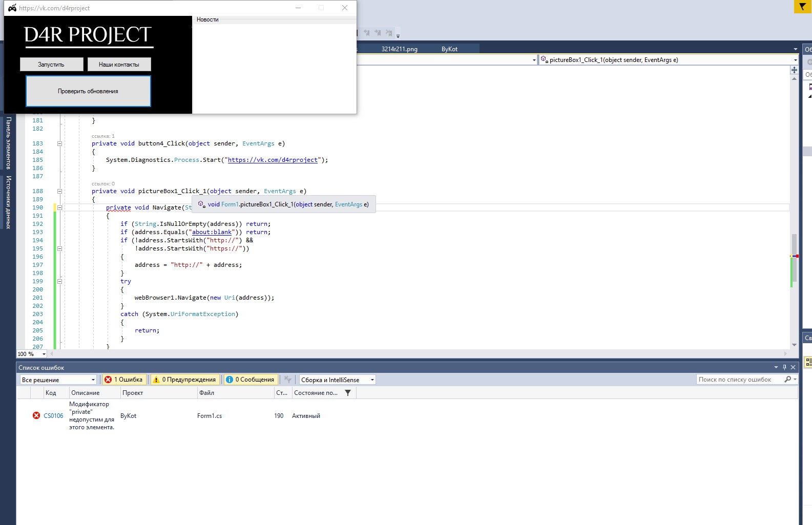Select the Активный state cell
Image resolution: width=812 pixels, height=525 pixels.
(x=306, y=416)
